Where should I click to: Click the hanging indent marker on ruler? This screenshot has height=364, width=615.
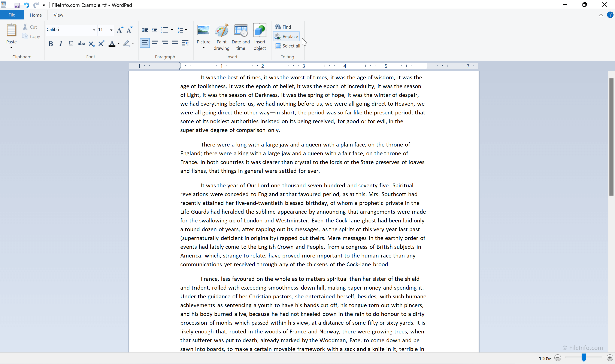coord(180,68)
